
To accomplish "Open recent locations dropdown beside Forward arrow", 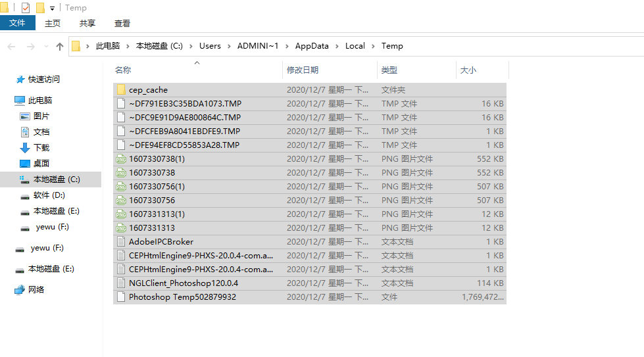I will (x=45, y=47).
